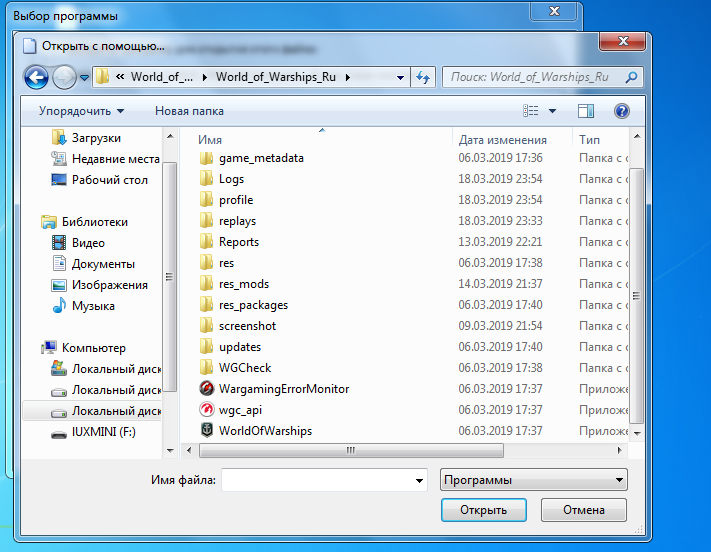The width and height of the screenshot is (711, 552).
Task: Select the WargamingErrorMonitor application icon
Action: pos(207,389)
